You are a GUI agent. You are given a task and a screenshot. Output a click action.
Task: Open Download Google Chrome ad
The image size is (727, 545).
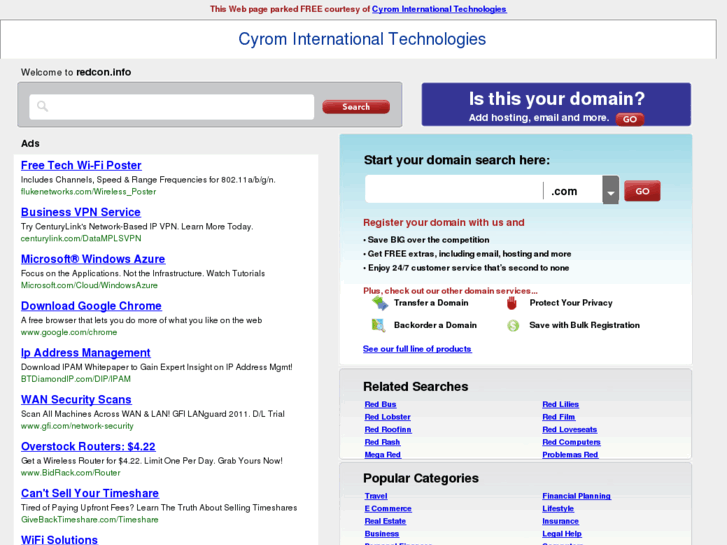91,306
